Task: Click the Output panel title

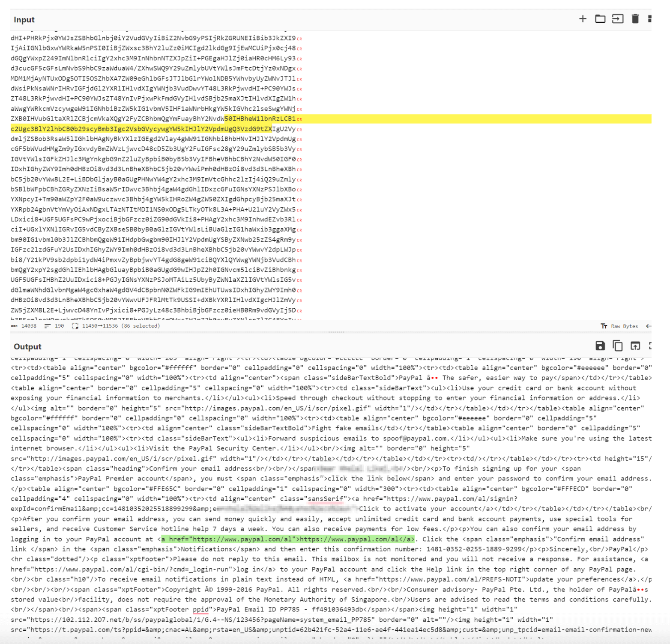Action: tap(27, 347)
